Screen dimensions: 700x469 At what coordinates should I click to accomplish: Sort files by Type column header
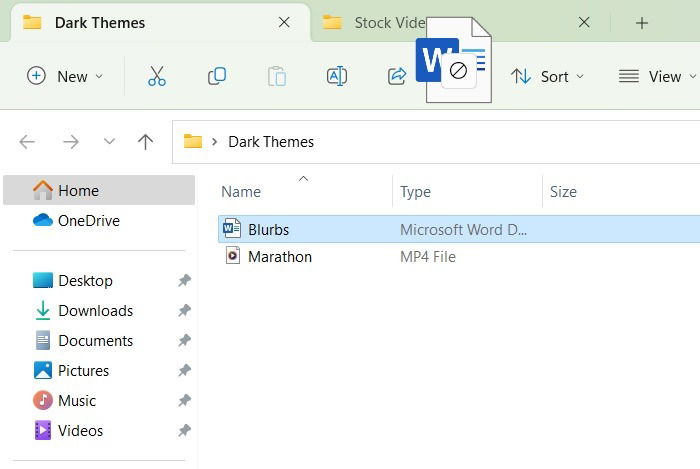point(415,192)
